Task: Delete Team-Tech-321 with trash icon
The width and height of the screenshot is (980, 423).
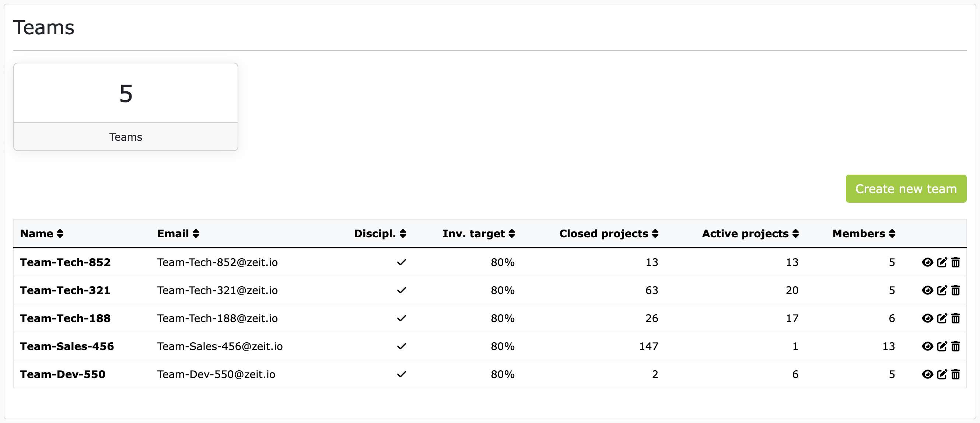Action: [955, 290]
